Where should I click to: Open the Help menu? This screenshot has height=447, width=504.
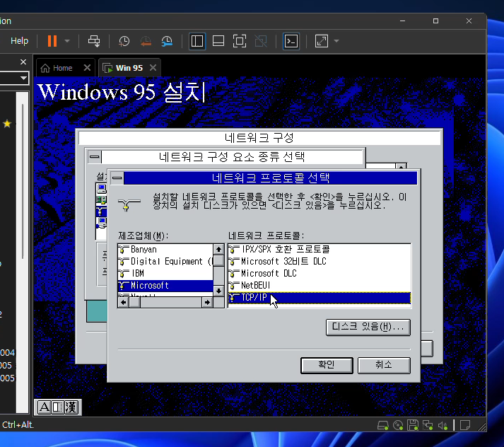tap(19, 41)
